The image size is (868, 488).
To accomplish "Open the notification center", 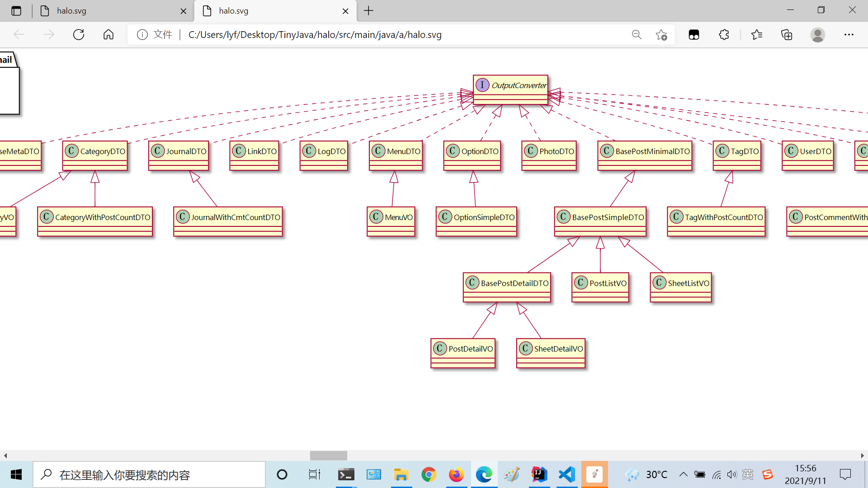I will pyautogui.click(x=845, y=474).
